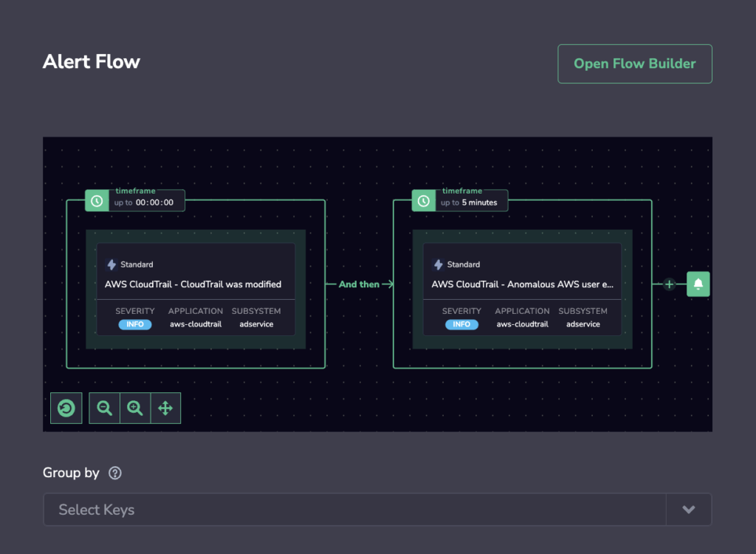The height and width of the screenshot is (554, 756).
Task: Click the INFO severity badge on the second card
Action: pos(461,324)
